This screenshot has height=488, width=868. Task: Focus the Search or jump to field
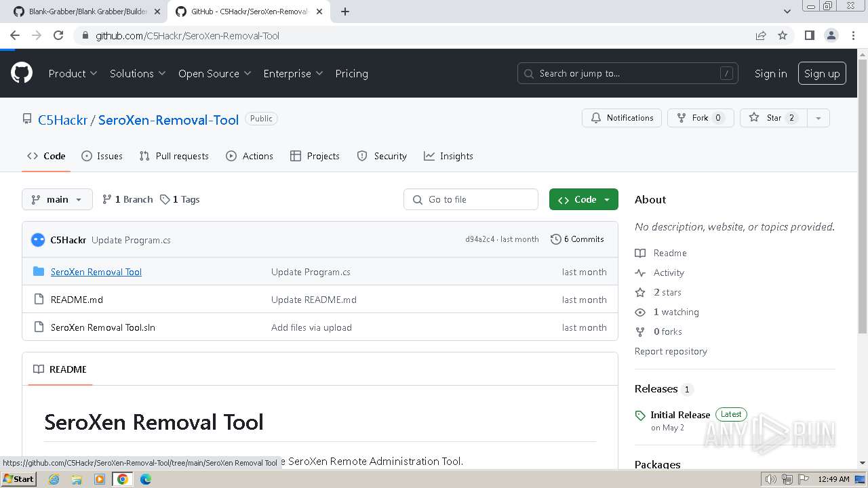[x=629, y=73]
